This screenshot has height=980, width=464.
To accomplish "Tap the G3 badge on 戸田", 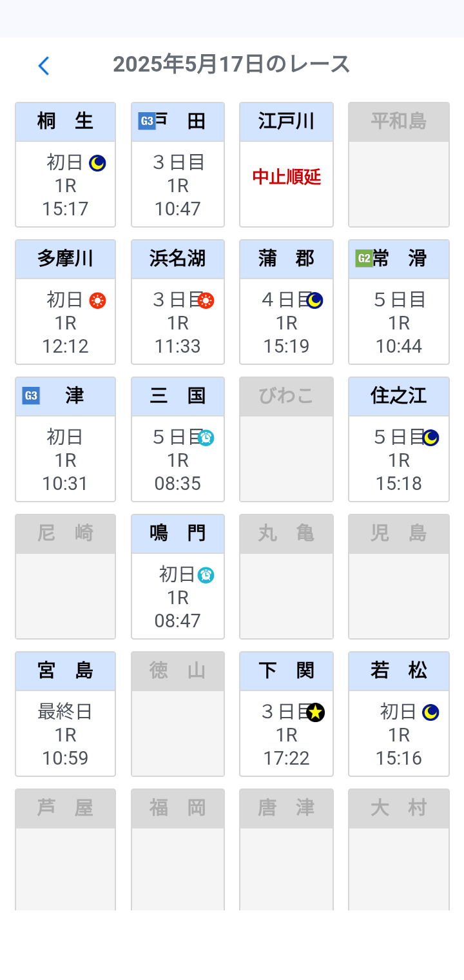I will (x=147, y=121).
